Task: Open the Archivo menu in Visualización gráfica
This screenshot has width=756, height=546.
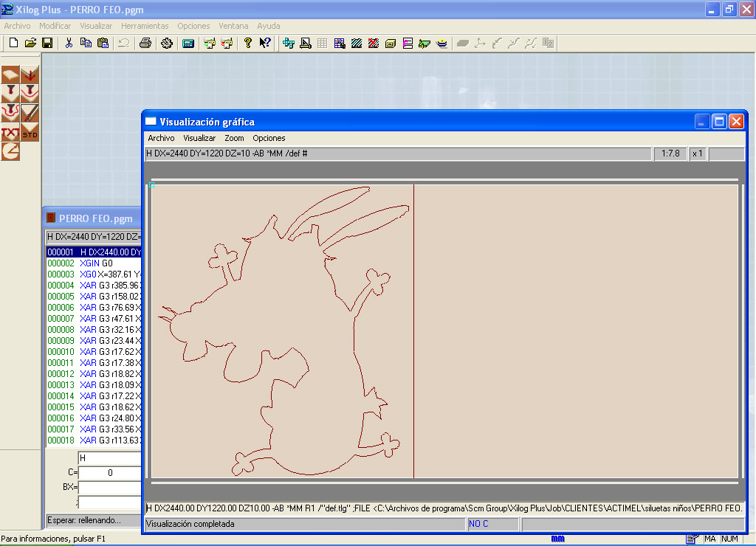Action: (161, 138)
